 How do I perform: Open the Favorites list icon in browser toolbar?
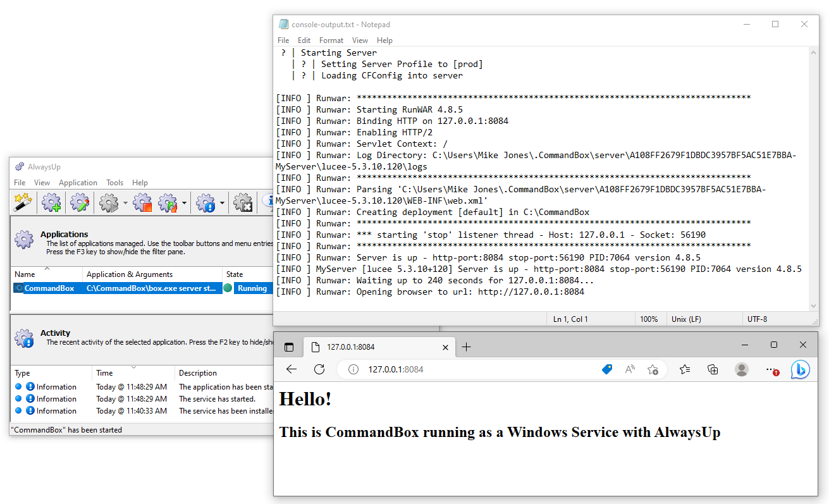coord(685,369)
